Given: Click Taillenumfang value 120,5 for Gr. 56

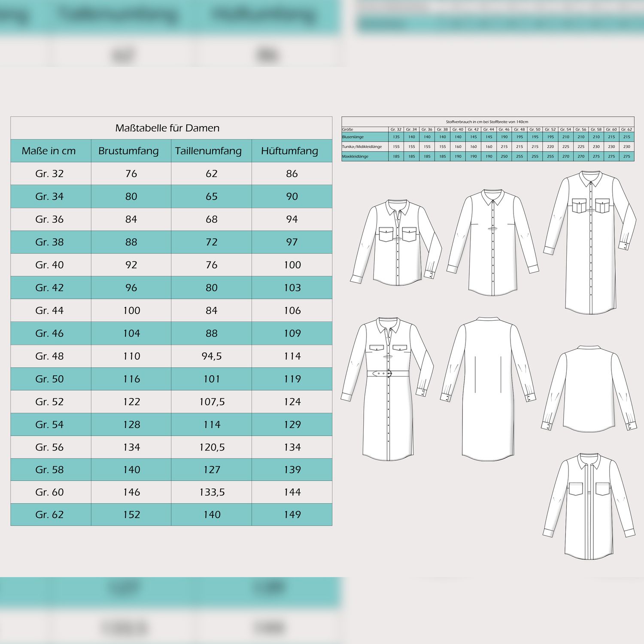Looking at the screenshot, I should (x=212, y=447).
